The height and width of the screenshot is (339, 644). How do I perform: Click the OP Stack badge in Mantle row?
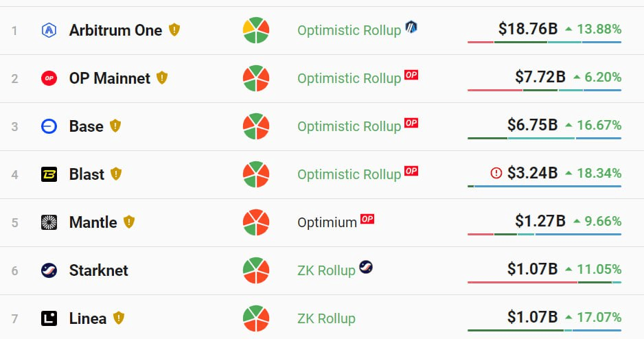tap(367, 220)
